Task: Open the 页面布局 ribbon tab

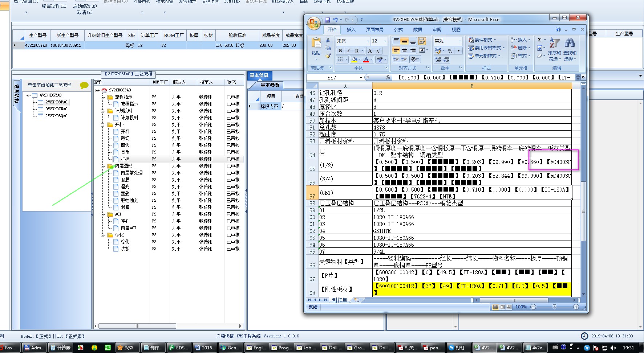Action: coord(375,29)
